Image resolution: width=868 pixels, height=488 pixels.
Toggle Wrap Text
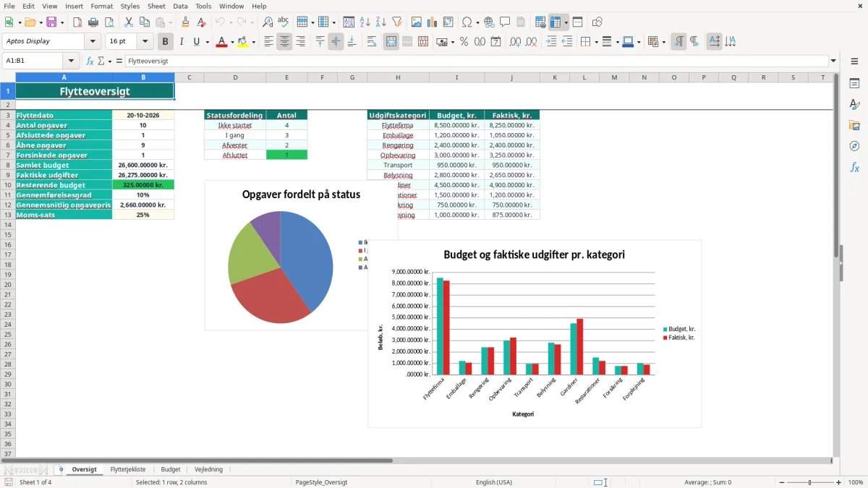tap(372, 42)
